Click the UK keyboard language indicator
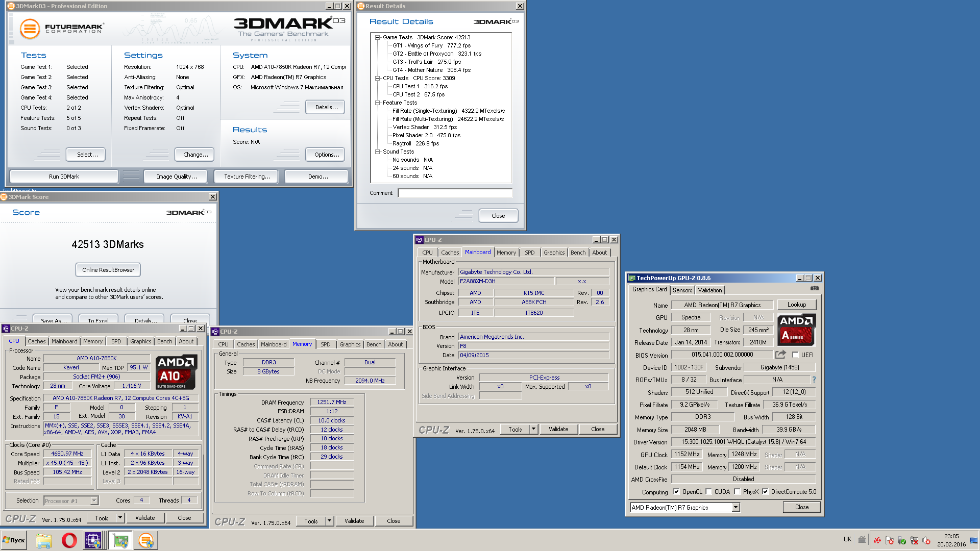Viewport: 980px width, 551px height. (847, 539)
